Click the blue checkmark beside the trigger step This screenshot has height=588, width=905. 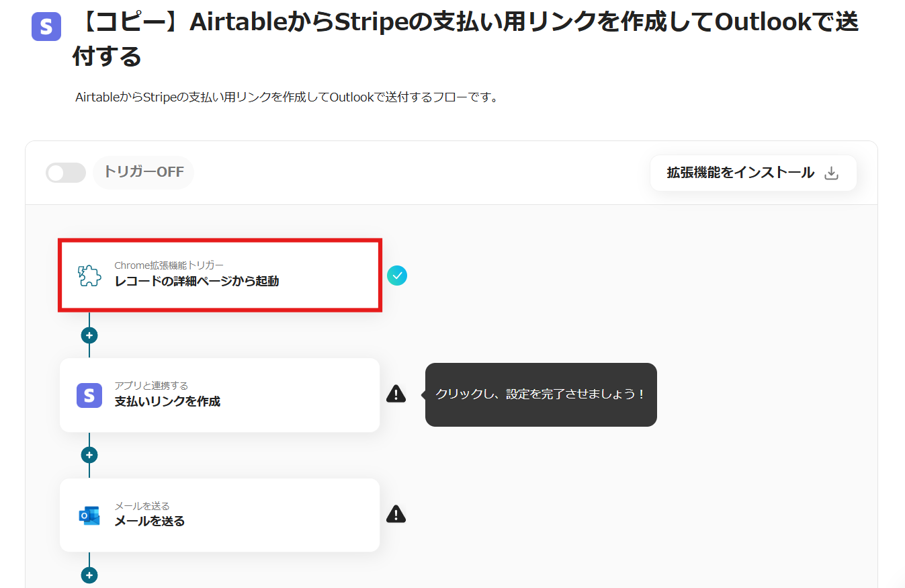(x=397, y=275)
